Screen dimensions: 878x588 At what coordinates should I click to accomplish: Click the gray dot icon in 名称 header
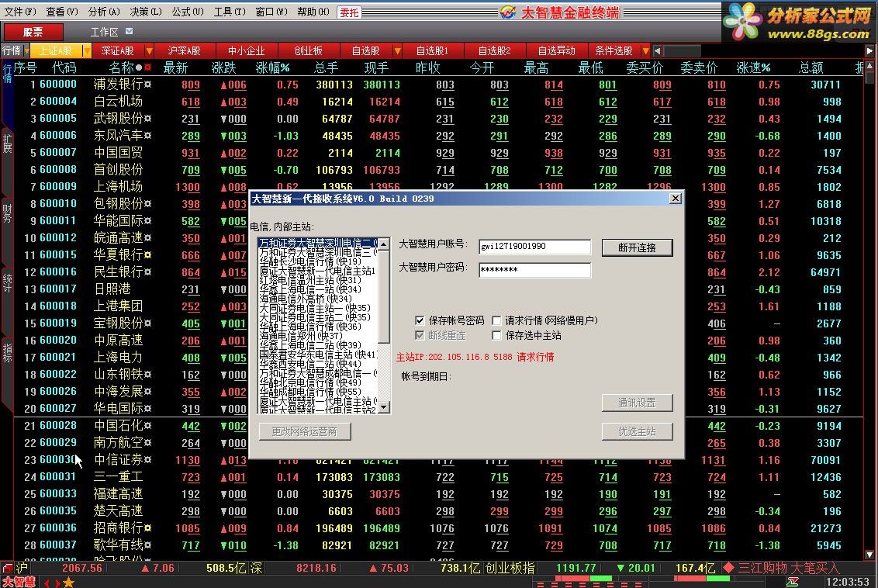pyautogui.click(x=139, y=67)
